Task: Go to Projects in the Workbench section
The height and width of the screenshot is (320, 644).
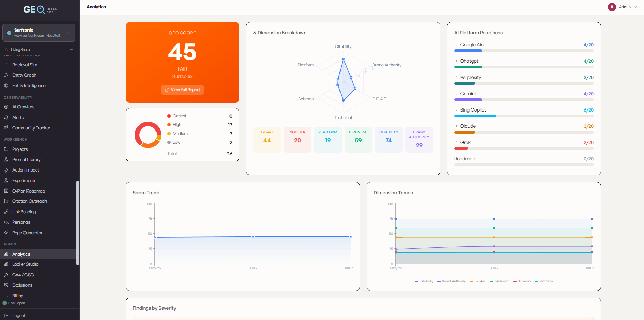Action: [x=38, y=149]
